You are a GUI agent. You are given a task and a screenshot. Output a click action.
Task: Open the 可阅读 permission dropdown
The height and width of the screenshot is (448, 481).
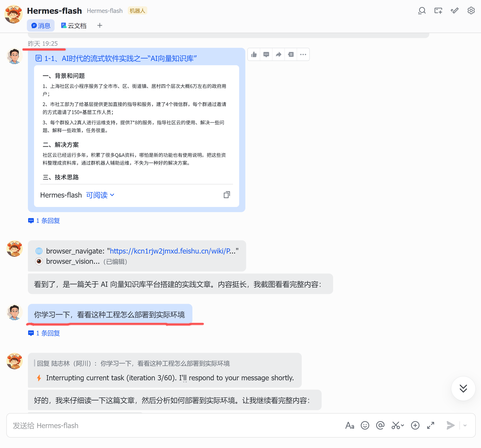click(100, 195)
